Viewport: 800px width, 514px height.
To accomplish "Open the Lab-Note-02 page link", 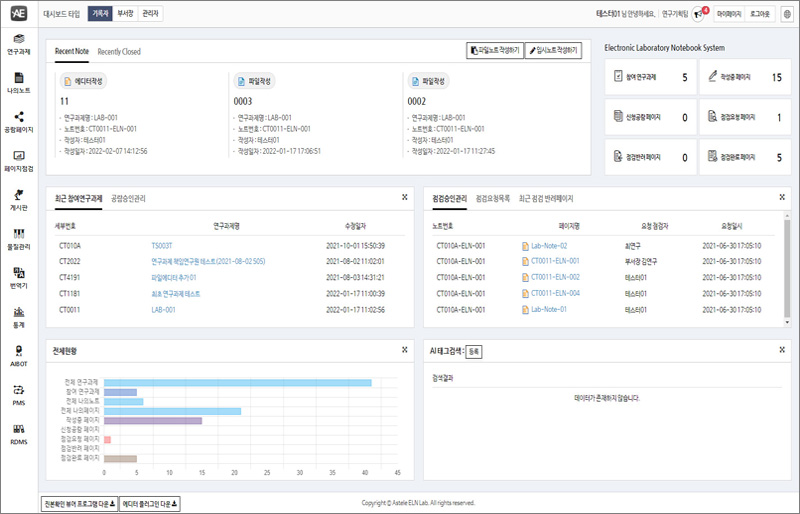I will click(548, 245).
